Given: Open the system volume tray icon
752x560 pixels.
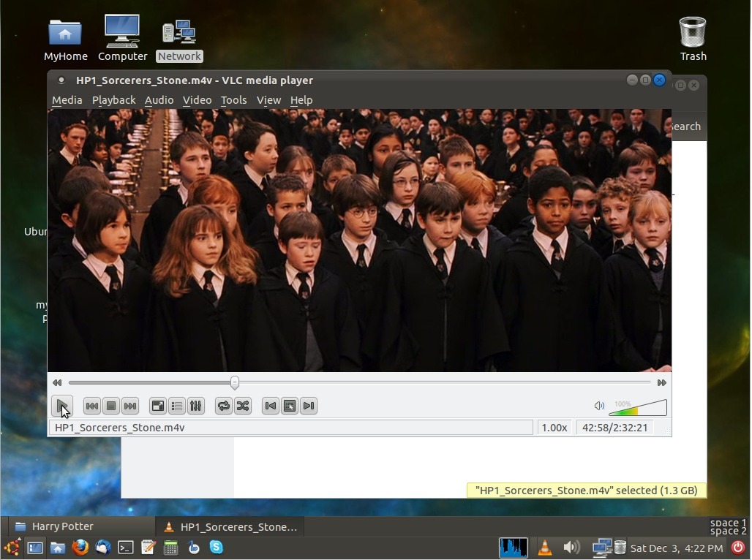Looking at the screenshot, I should pyautogui.click(x=571, y=548).
